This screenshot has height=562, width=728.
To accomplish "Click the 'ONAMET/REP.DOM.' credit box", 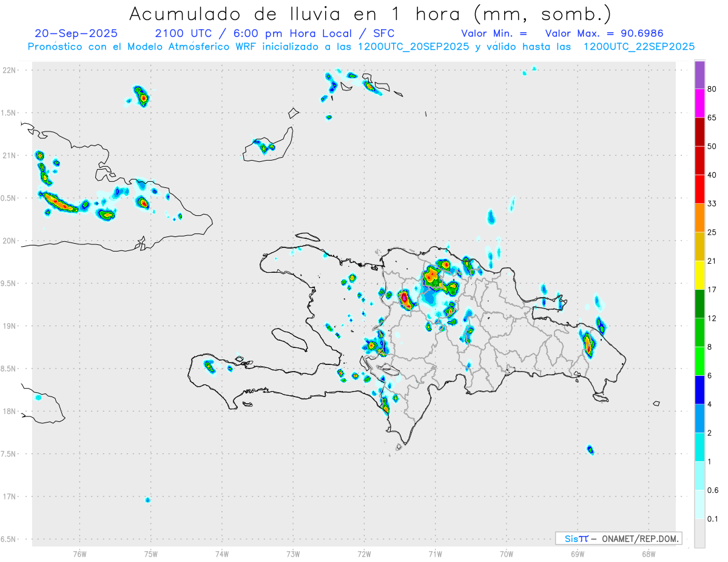I will point(618,538).
